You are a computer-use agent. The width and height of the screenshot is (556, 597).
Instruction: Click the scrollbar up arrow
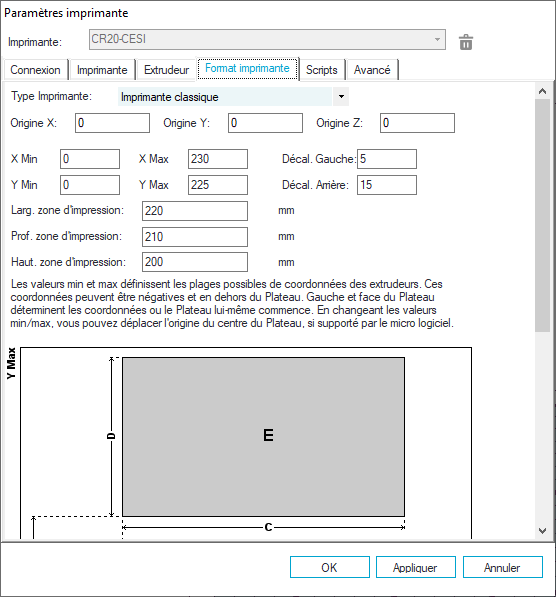coord(543,91)
